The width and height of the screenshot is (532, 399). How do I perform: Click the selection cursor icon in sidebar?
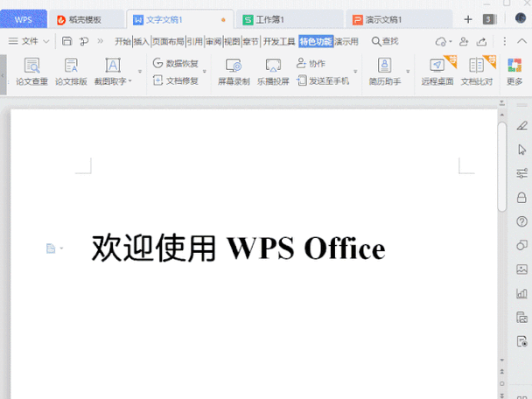[521, 150]
